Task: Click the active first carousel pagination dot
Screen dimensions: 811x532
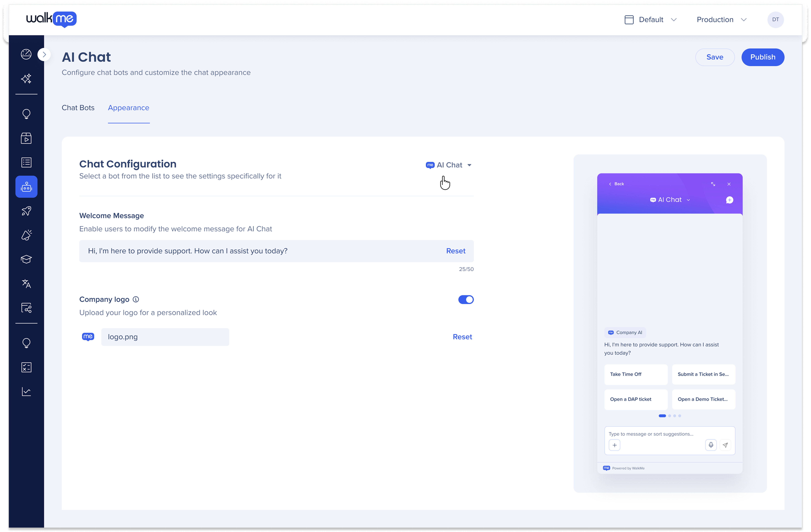Action: tap(662, 416)
